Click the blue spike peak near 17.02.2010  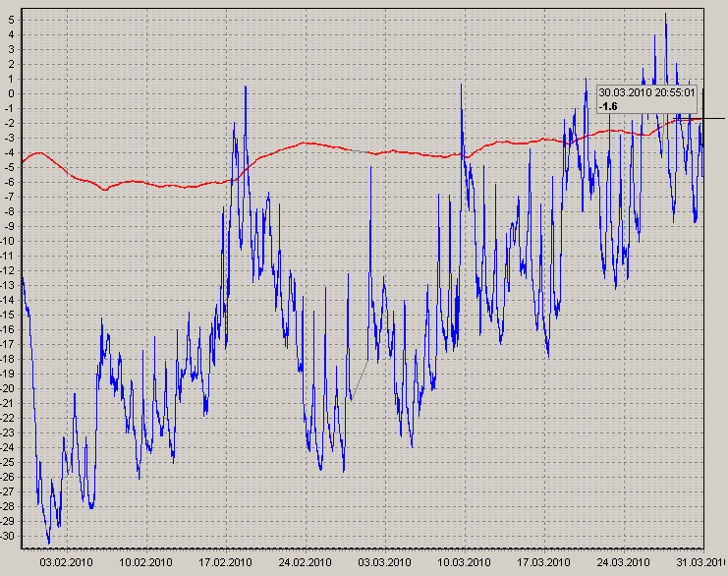pyautogui.click(x=245, y=86)
